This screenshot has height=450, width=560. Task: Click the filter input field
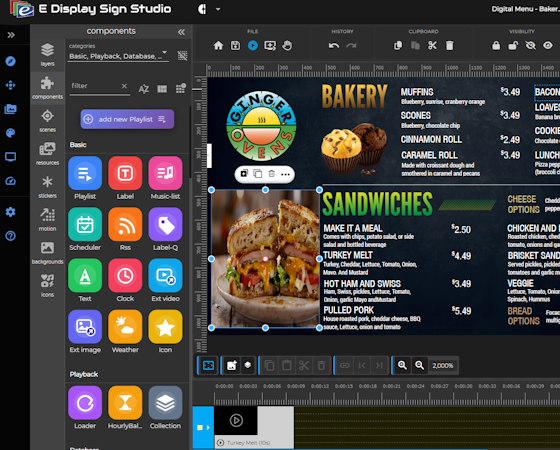(95, 86)
